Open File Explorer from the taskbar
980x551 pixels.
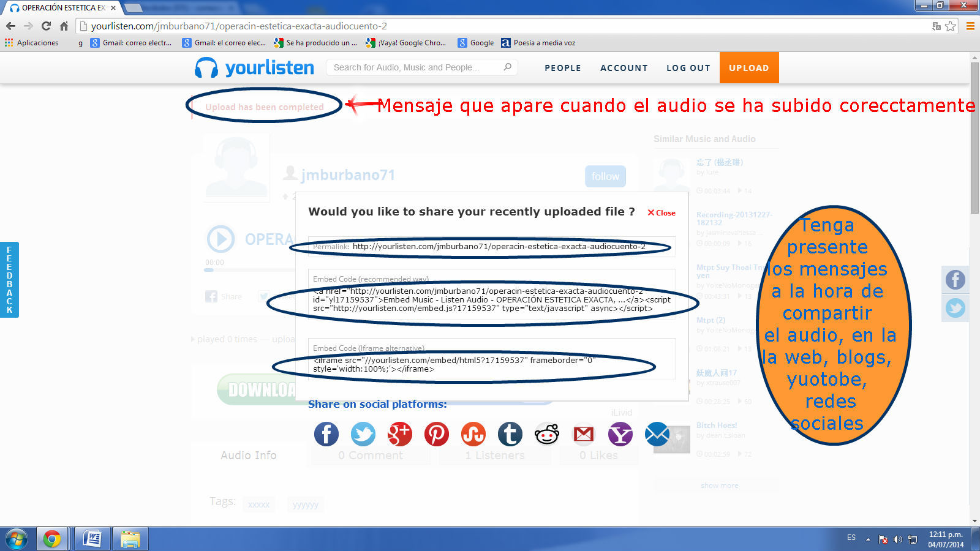(x=130, y=539)
